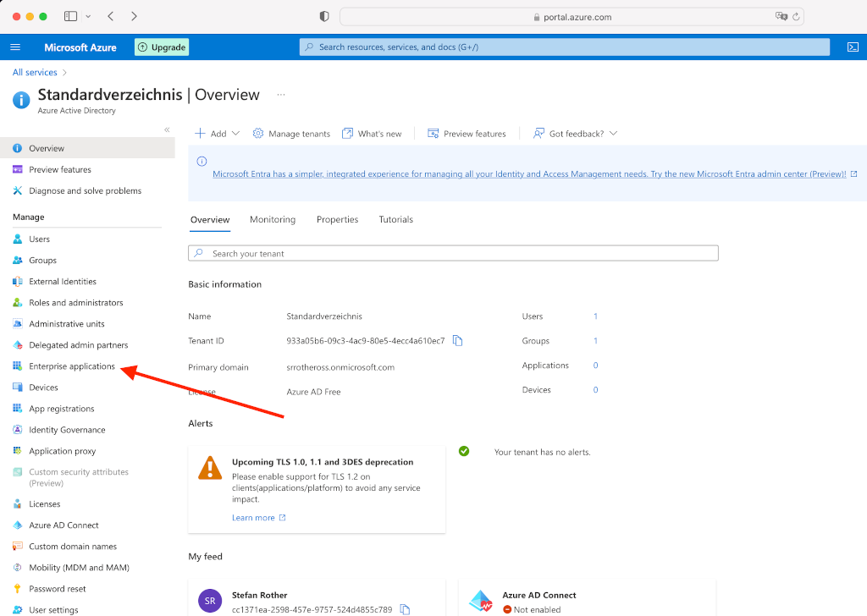Click the Devices count value
867x616 pixels.
(595, 389)
